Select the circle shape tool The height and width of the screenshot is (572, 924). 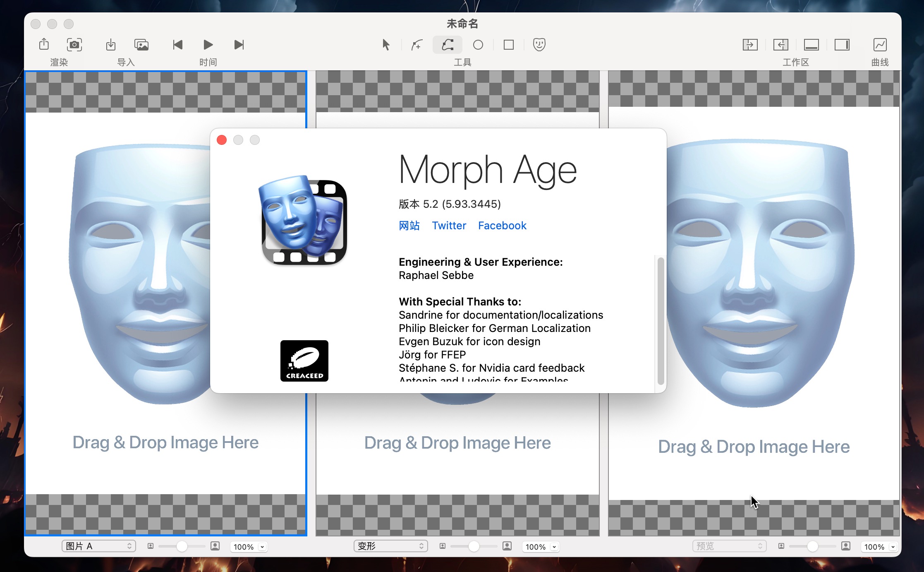coord(478,44)
